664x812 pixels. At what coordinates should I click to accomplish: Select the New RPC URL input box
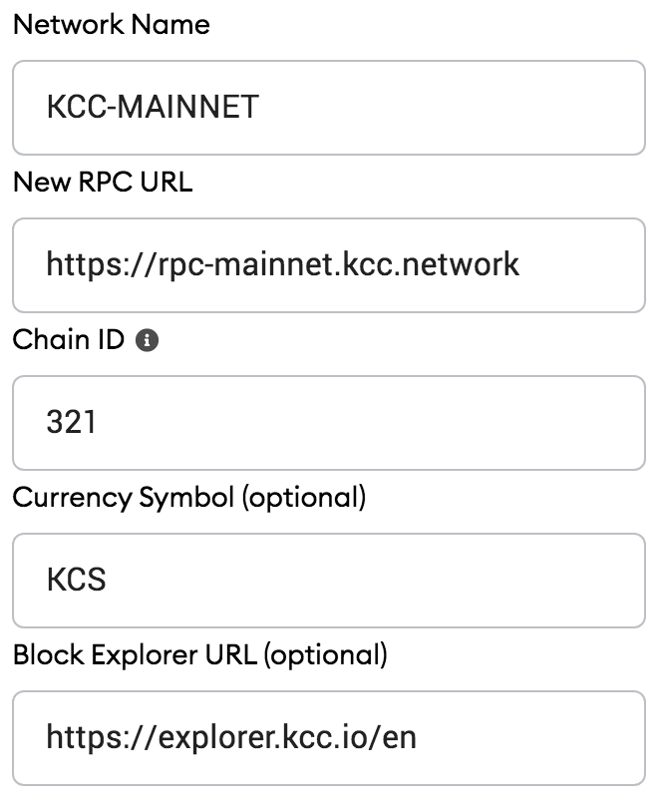tap(328, 265)
